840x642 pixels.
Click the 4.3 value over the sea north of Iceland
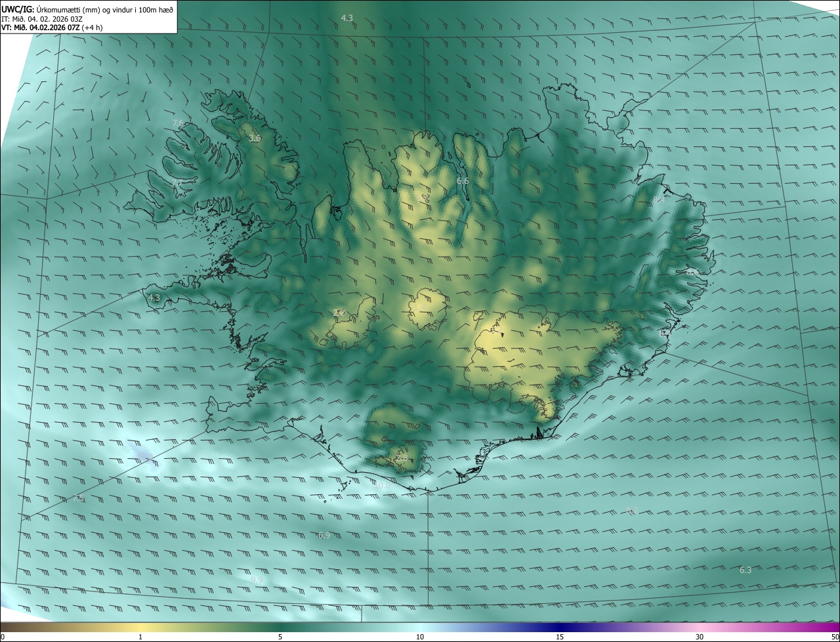coord(347,18)
